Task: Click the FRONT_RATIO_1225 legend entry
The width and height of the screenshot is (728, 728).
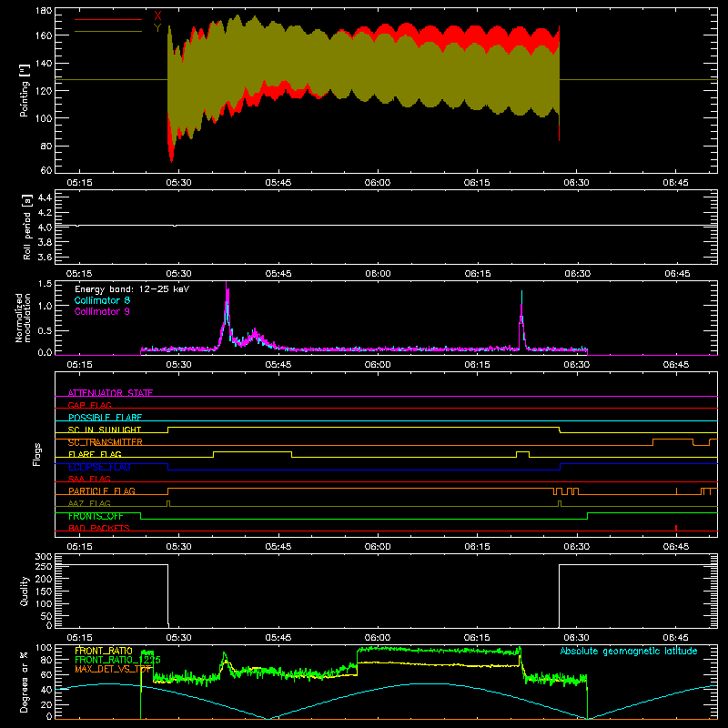Action: [117, 660]
